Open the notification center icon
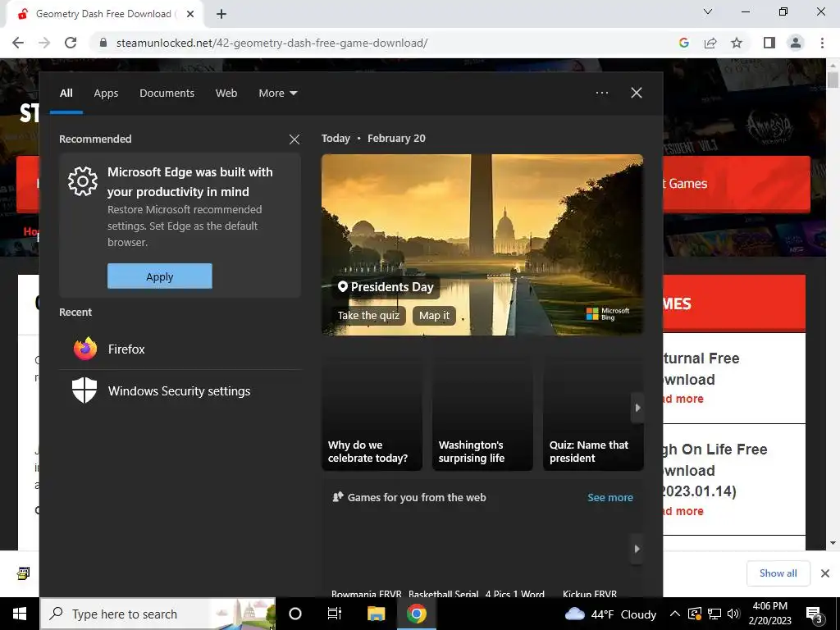The image size is (840, 630). click(815, 614)
